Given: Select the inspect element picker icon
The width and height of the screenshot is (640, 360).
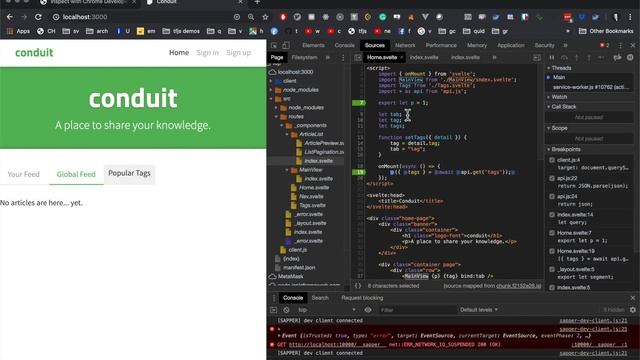Looking at the screenshot, I should point(274,45).
